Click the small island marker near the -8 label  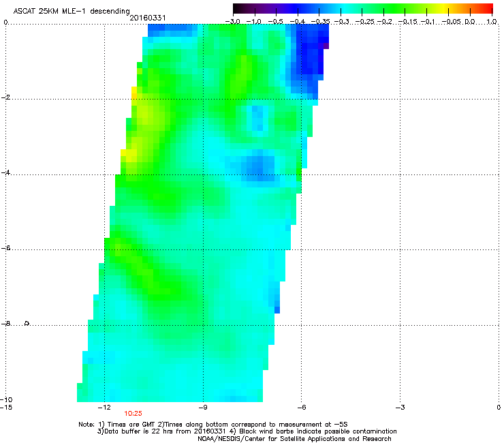[x=27, y=323]
